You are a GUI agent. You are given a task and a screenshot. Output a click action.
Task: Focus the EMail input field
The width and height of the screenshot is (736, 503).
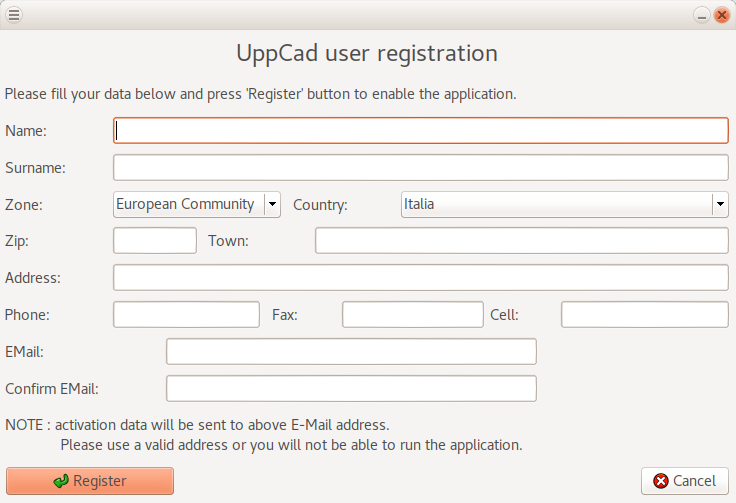(x=351, y=352)
